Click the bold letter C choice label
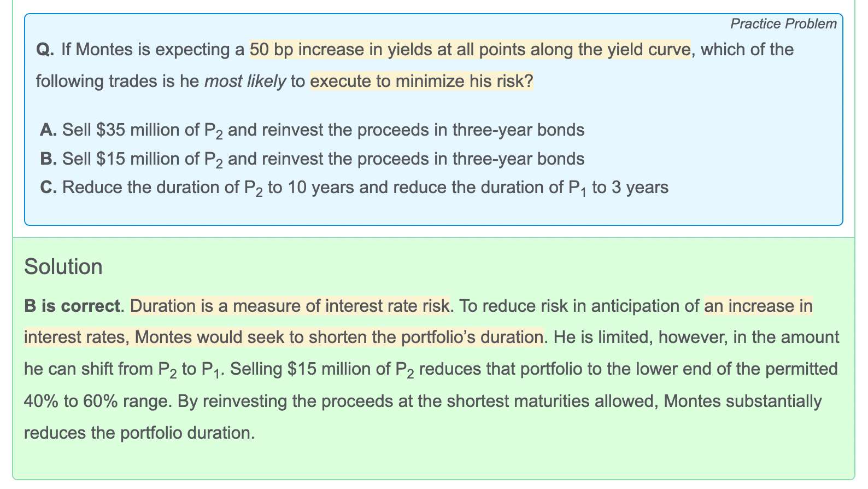This screenshot has height=489, width=868. pyautogui.click(x=49, y=188)
